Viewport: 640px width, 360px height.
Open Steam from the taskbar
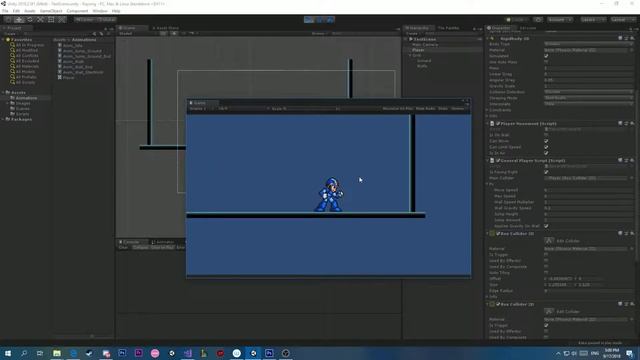tap(89, 353)
